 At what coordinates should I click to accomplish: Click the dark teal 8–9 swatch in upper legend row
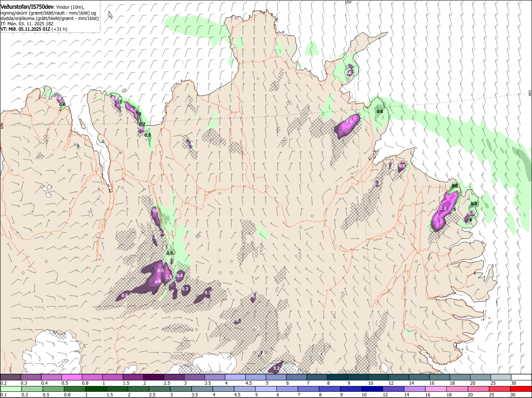(337, 377)
